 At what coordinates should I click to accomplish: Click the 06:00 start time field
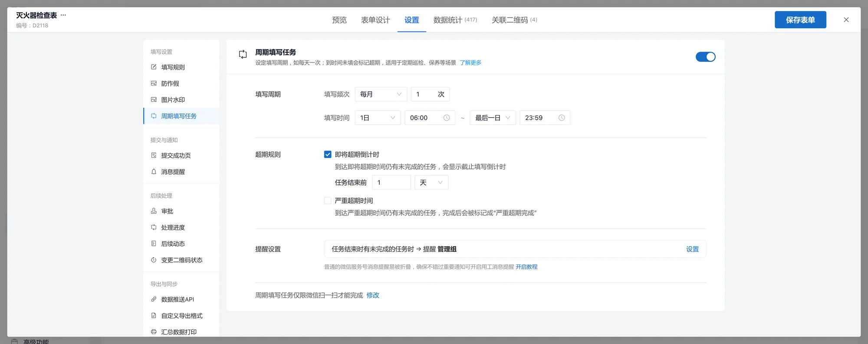pos(430,118)
